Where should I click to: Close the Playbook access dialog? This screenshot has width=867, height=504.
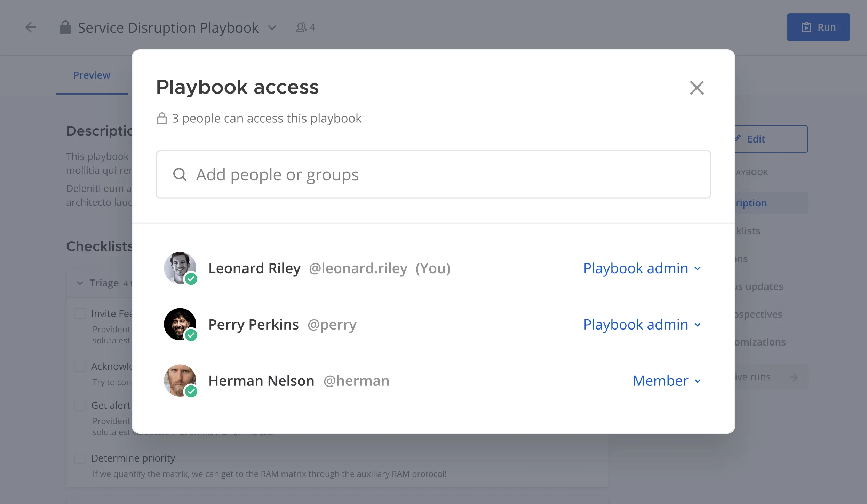tap(697, 88)
